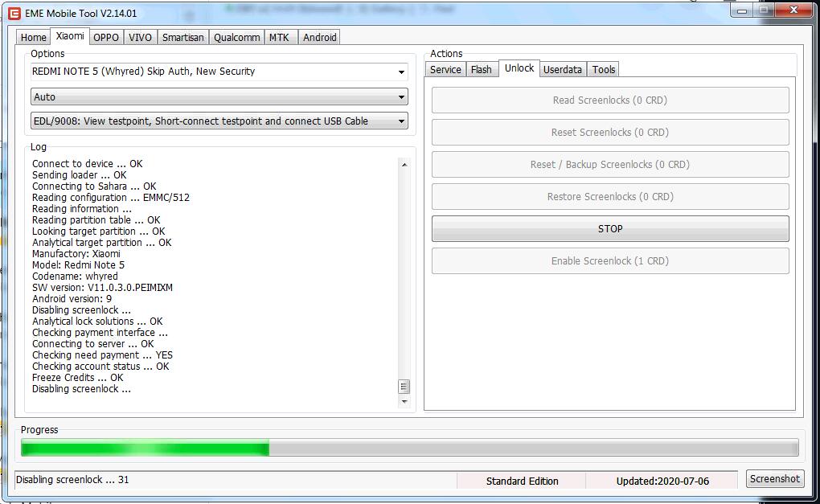Open the Userdata actions tab

[563, 70]
